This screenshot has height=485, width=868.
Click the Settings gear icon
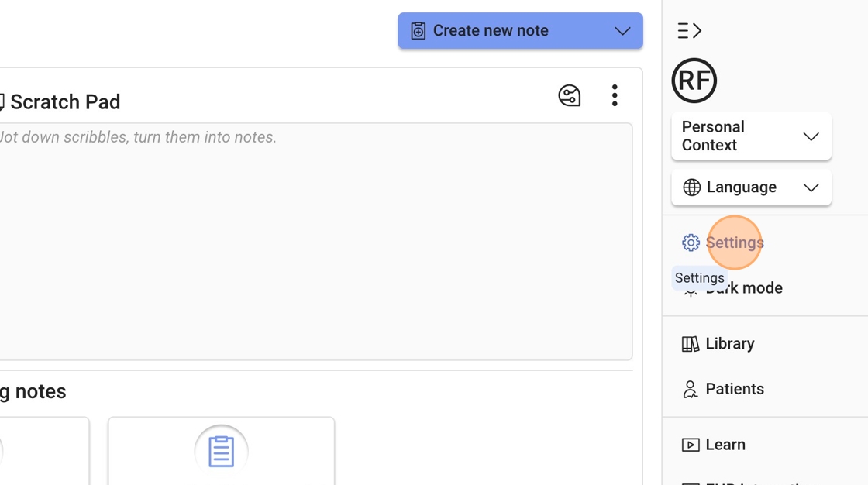pos(691,242)
